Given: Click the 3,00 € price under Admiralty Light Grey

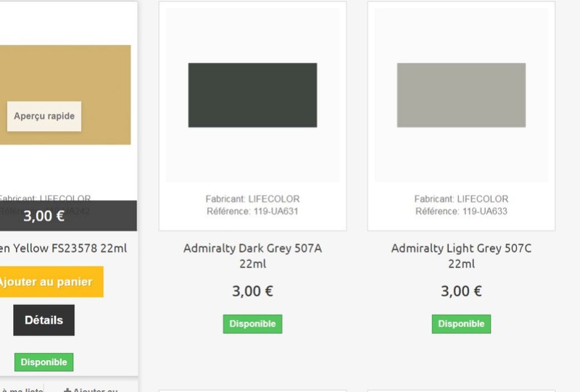Looking at the screenshot, I should (x=461, y=291).
